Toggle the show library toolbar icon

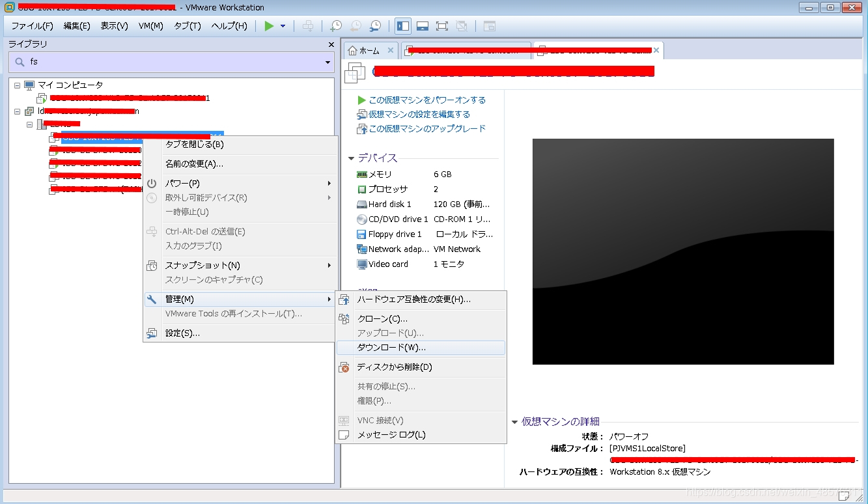(403, 26)
